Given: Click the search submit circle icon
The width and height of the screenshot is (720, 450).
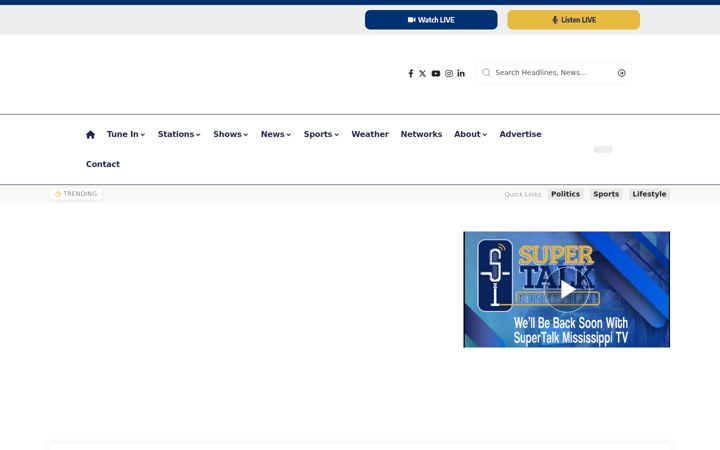Looking at the screenshot, I should (621, 73).
